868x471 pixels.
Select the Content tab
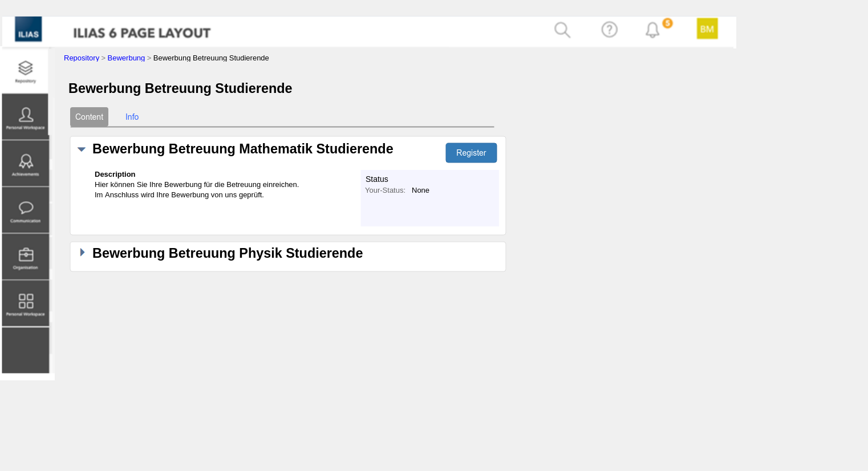click(89, 117)
